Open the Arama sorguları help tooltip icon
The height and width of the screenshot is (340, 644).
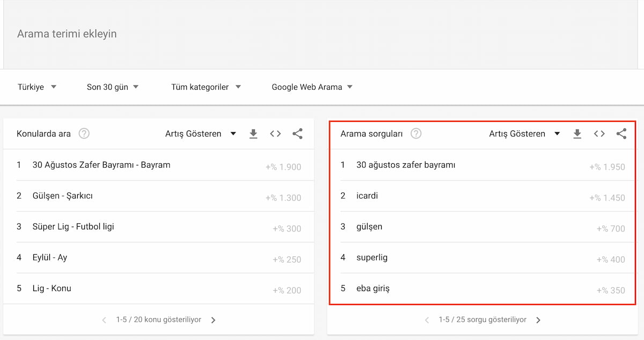point(416,134)
